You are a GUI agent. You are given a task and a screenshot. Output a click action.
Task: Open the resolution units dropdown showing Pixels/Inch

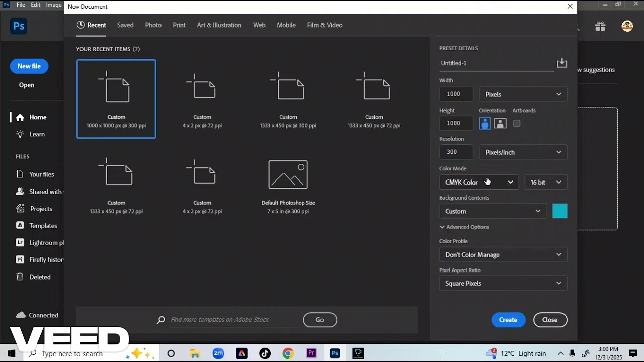tap(523, 152)
